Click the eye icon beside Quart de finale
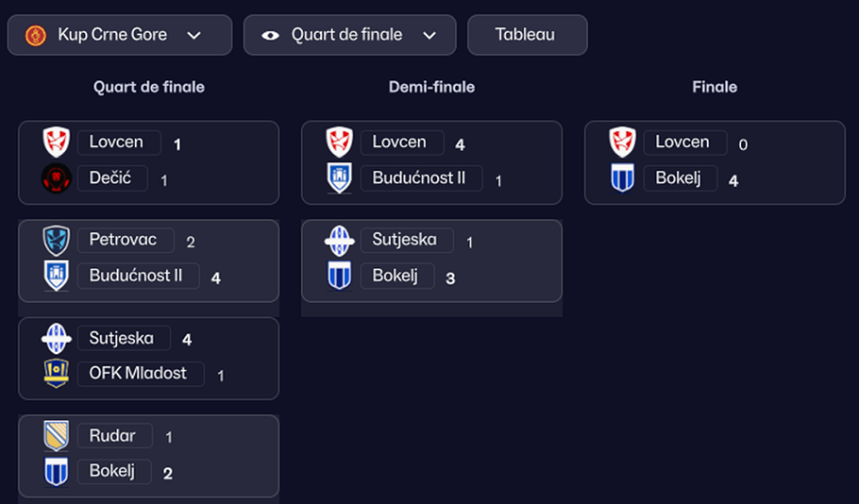The image size is (859, 504). click(271, 36)
